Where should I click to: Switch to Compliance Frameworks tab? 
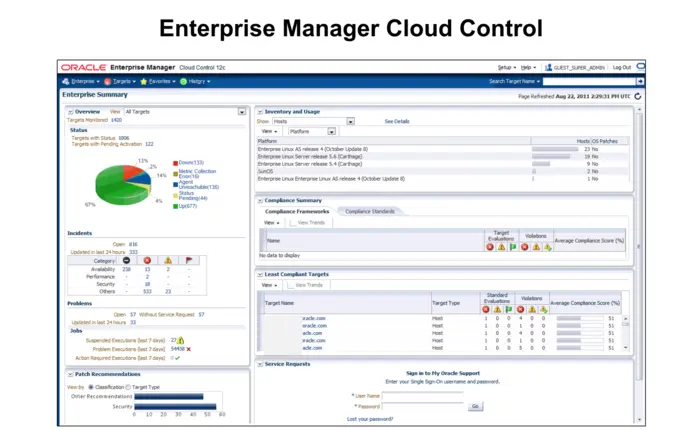(297, 212)
